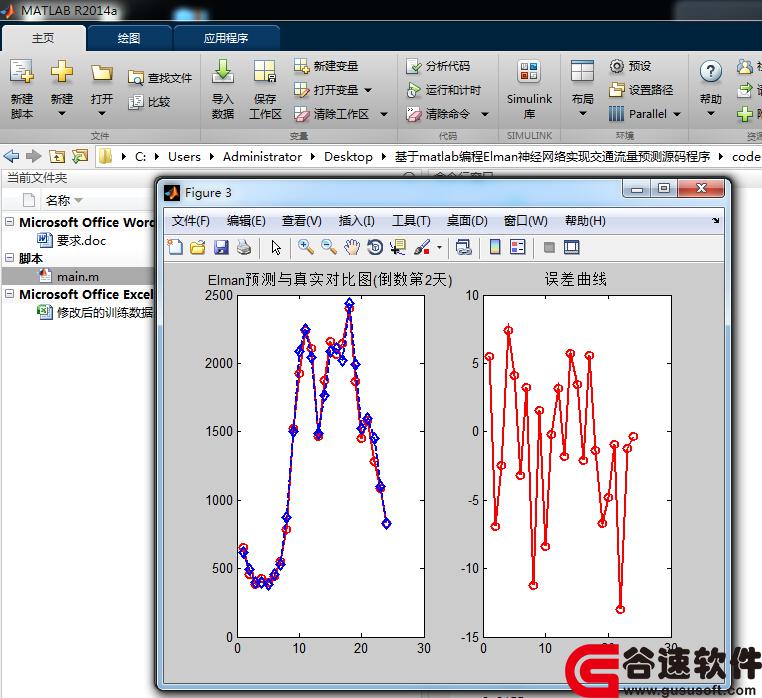Click Compare (比较) in the ribbon
This screenshot has width=762, height=698.
click(x=149, y=102)
